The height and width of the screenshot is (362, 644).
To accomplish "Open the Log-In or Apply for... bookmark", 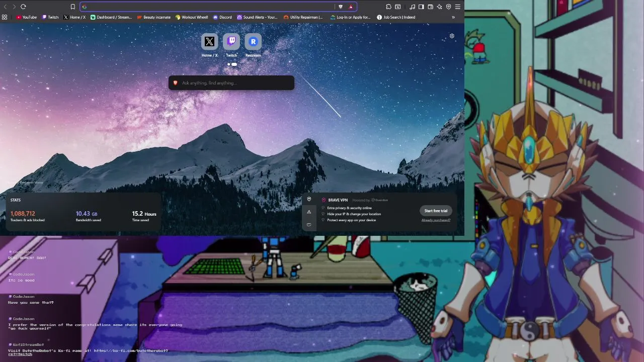I will 350,17.
